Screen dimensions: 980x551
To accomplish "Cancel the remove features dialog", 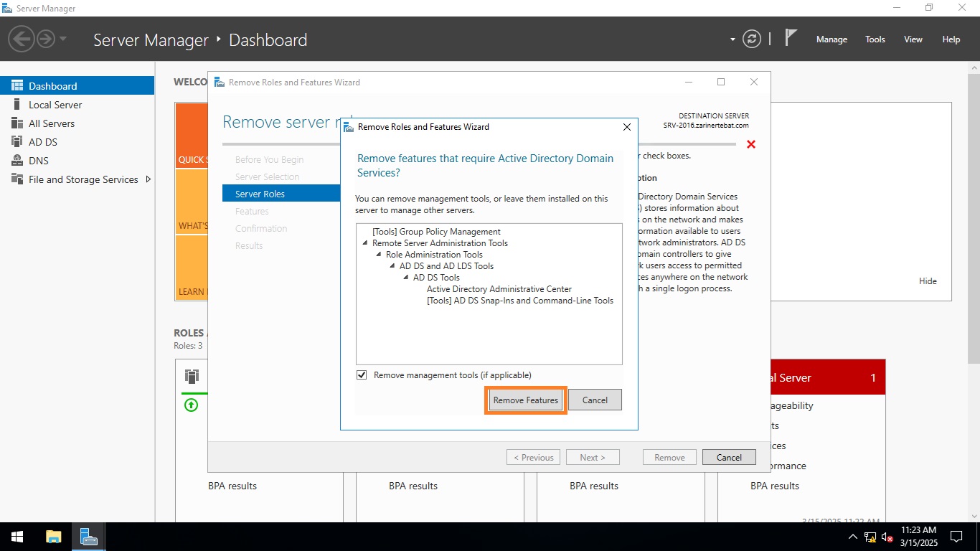I will [x=595, y=400].
